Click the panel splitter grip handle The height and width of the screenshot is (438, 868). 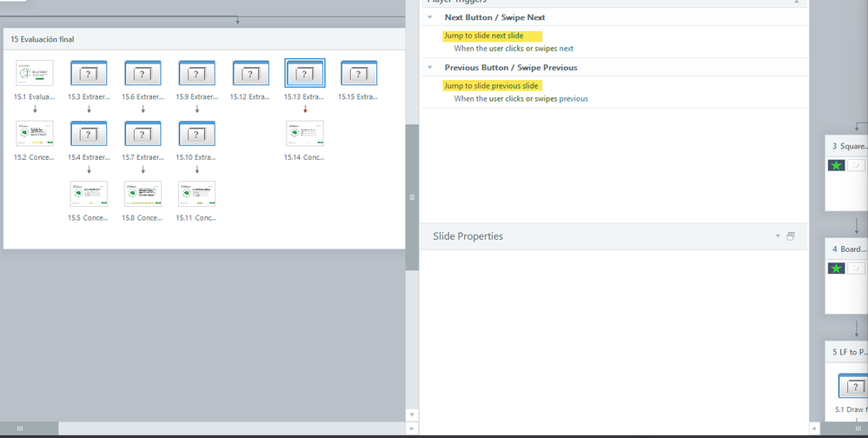coord(412,197)
